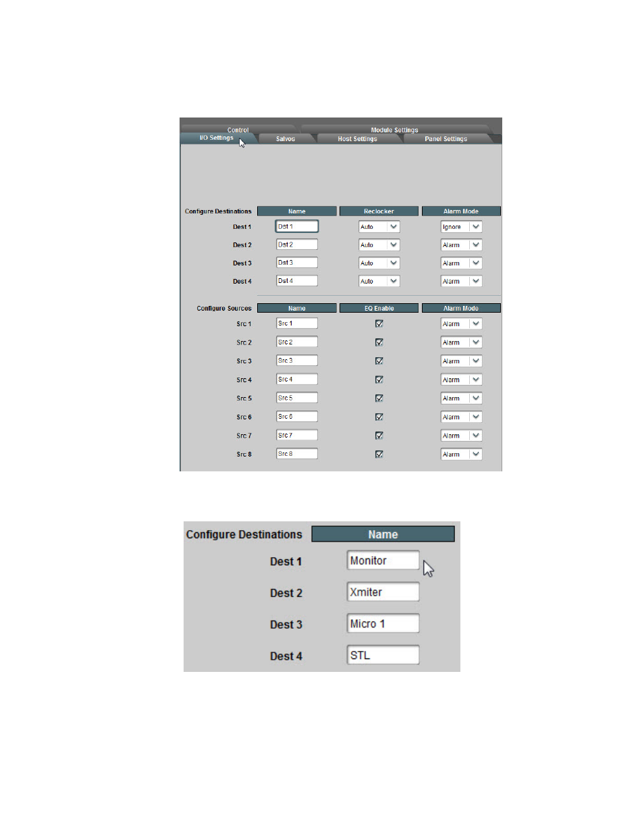Image resolution: width=644 pixels, height=834 pixels.
Task: Open the Panel Settings tab
Action: tap(446, 138)
